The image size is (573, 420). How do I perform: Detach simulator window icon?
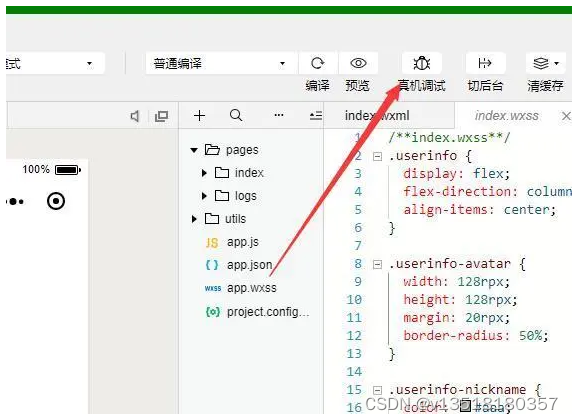pos(161,116)
